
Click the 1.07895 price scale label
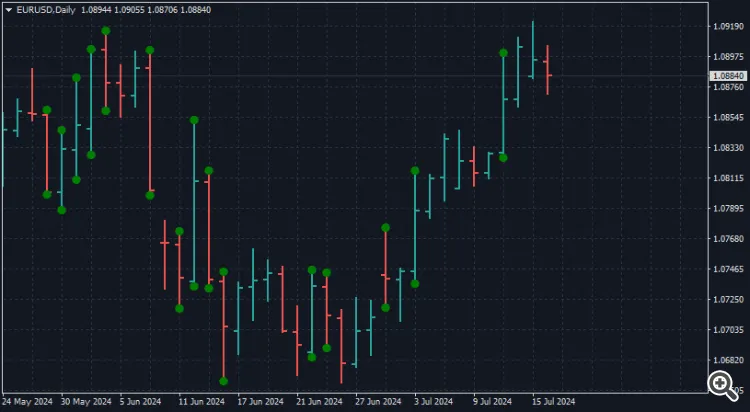click(727, 209)
